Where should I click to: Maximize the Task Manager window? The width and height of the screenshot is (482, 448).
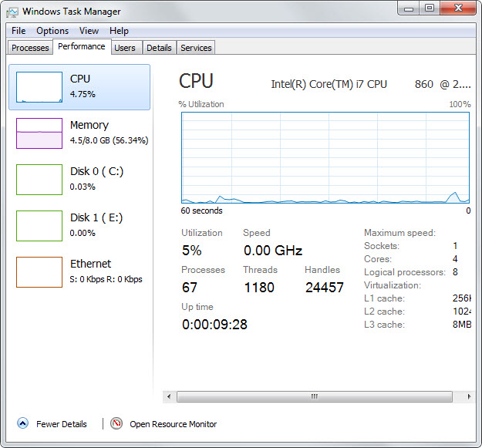(x=430, y=8)
